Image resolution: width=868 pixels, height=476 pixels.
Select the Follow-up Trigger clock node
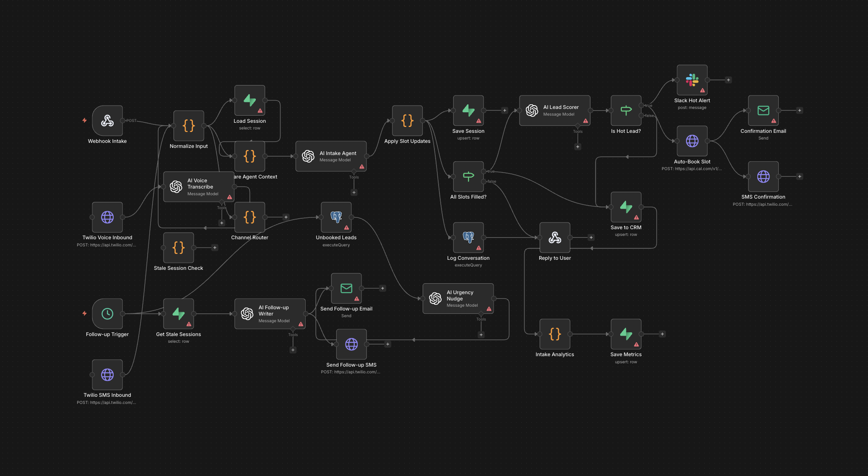click(x=107, y=313)
